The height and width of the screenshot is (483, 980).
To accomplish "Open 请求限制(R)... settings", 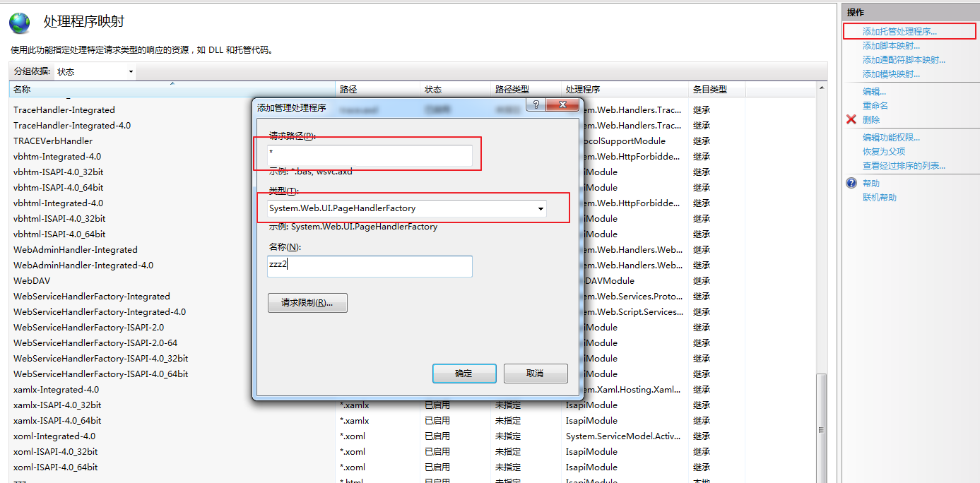I will coord(307,303).
